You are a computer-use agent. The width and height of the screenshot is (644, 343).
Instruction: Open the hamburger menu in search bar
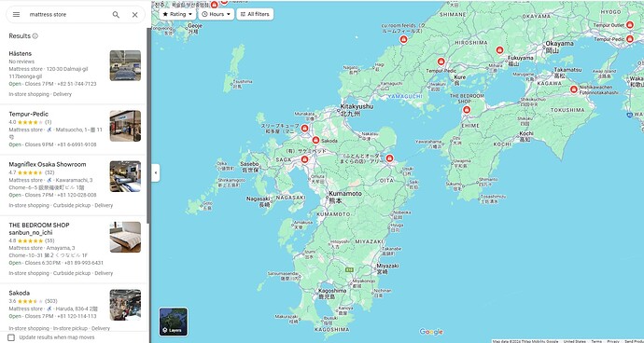16,14
